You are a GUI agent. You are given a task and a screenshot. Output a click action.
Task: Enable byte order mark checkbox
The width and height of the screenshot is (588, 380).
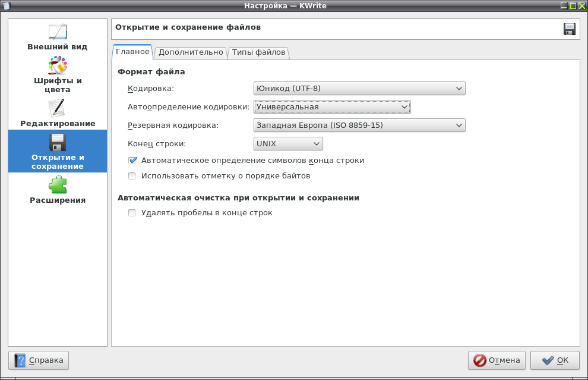132,176
